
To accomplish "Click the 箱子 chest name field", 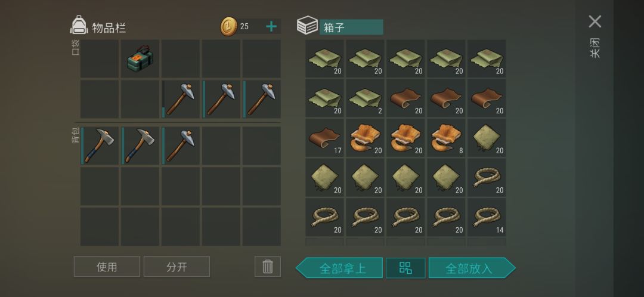I will pyautogui.click(x=351, y=27).
